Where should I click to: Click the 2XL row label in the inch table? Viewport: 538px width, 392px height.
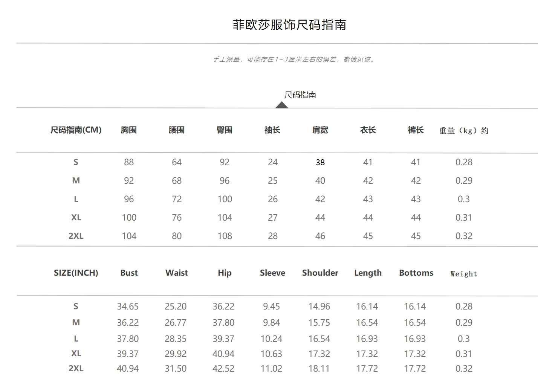point(76,369)
